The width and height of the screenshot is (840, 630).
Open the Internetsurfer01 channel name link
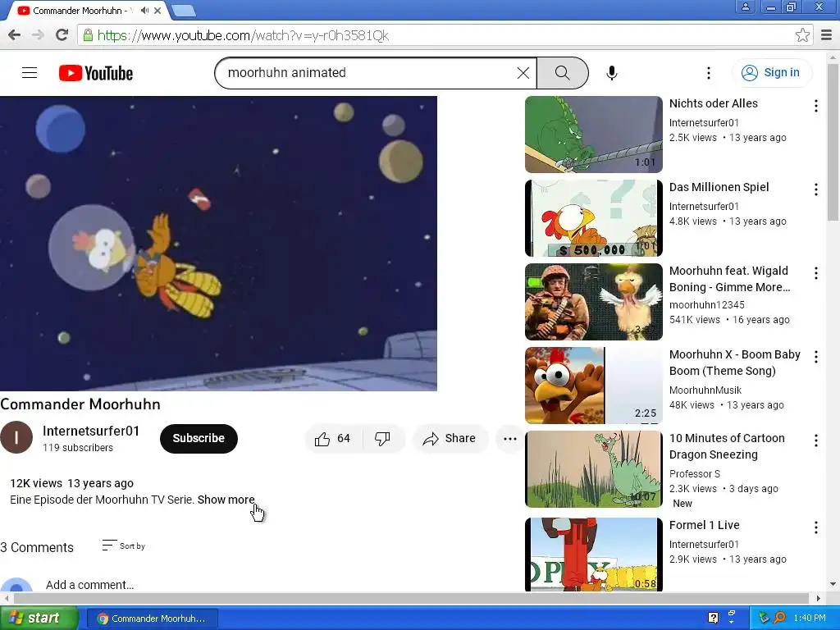pos(91,431)
